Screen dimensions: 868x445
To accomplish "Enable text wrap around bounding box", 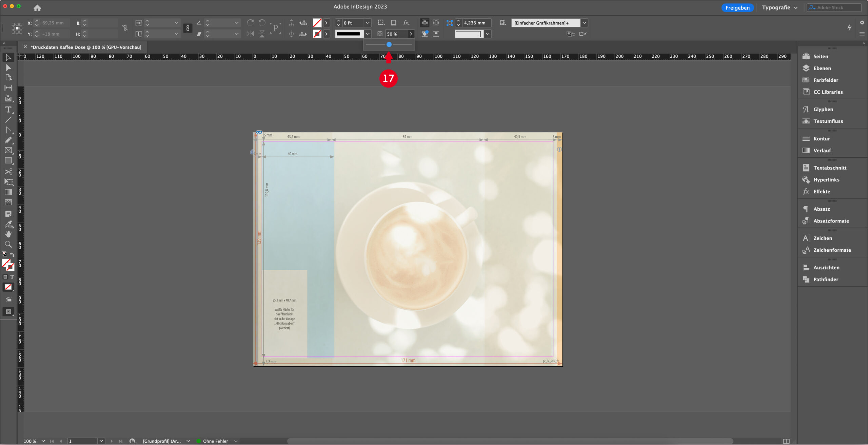I will (436, 23).
